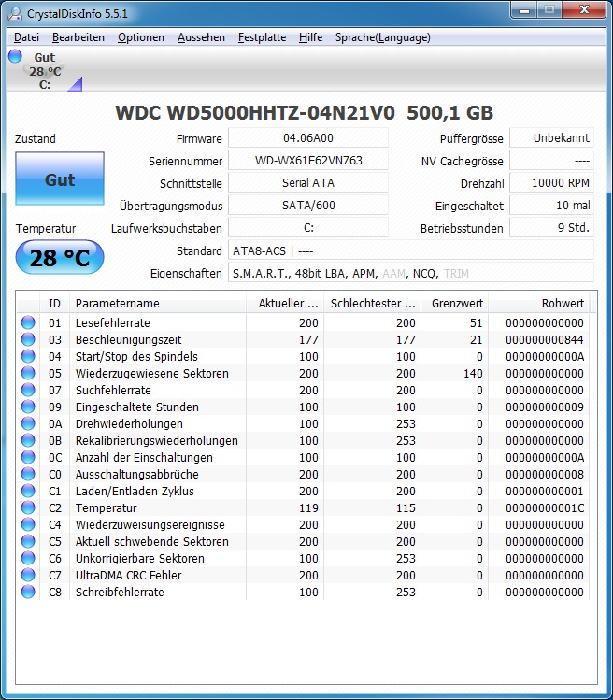Click the Firmware field showing 04.06A00
Screen dimensions: 613x700
pos(308,138)
